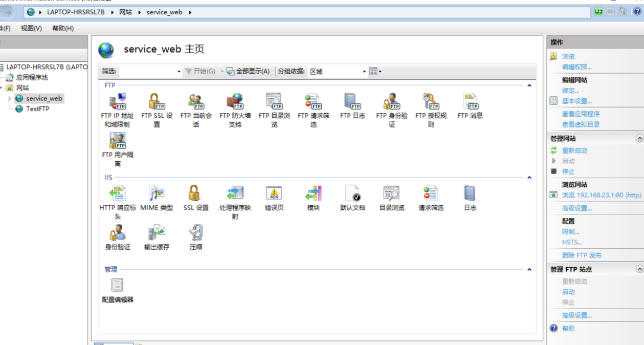Expand service_web tree node
This screenshot has height=345, width=644.
[x=9, y=98]
